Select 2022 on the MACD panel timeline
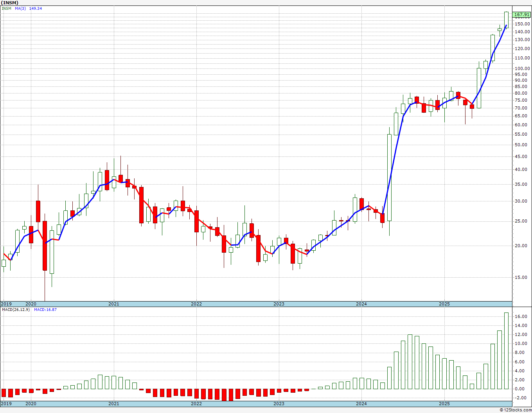The height and width of the screenshot is (413, 532). 196,404
